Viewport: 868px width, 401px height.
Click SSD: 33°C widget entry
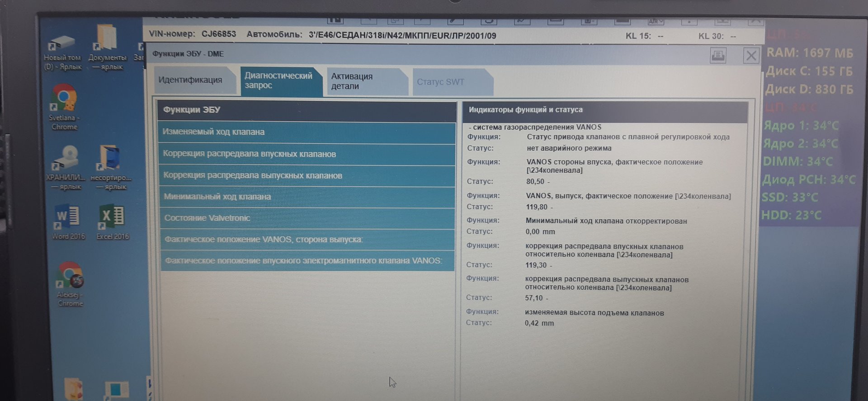pyautogui.click(x=790, y=198)
